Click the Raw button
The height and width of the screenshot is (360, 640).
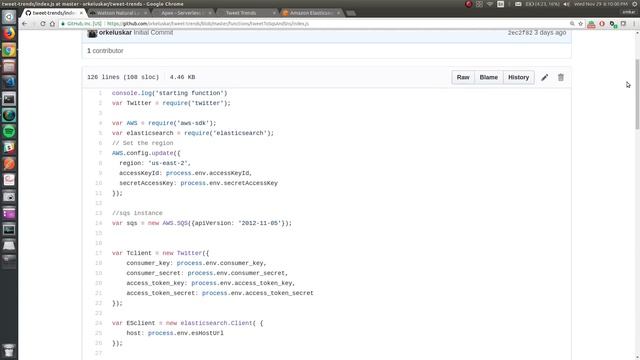pyautogui.click(x=463, y=77)
